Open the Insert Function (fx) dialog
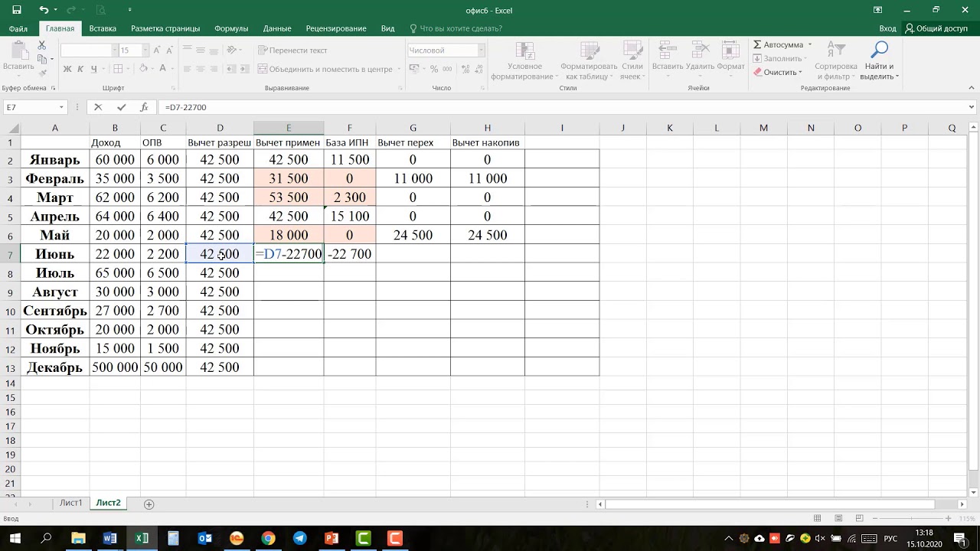980x551 pixels. coord(144,107)
